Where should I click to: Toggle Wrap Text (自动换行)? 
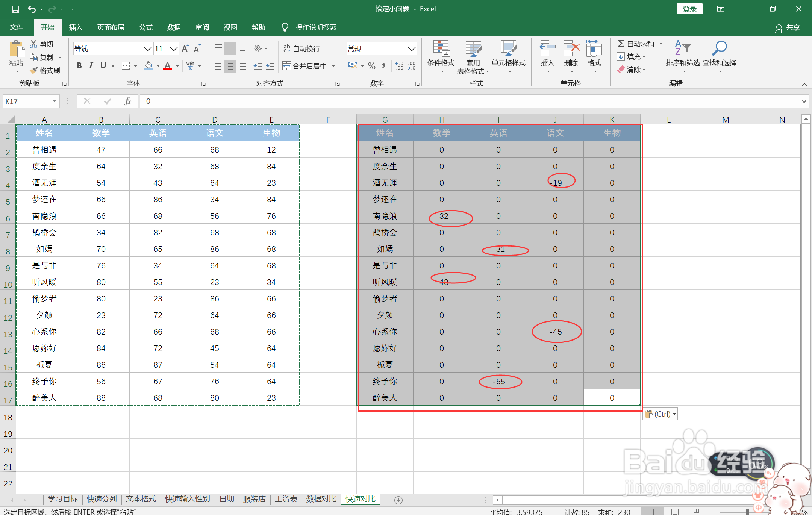click(x=301, y=48)
